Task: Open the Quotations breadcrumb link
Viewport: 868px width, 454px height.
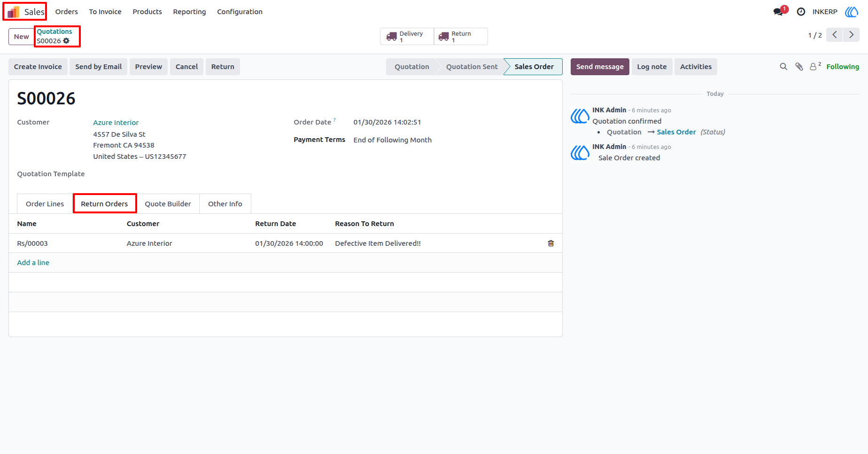Action: (x=54, y=31)
